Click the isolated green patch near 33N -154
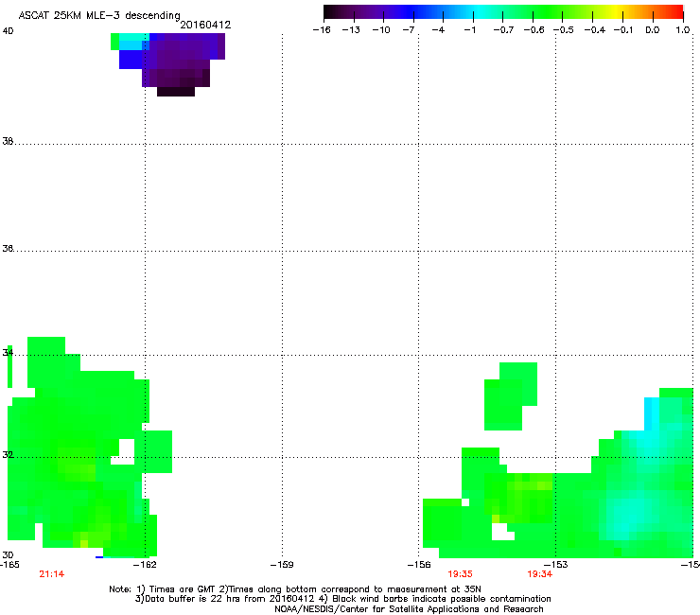The height and width of the screenshot is (615, 700). coord(510,396)
